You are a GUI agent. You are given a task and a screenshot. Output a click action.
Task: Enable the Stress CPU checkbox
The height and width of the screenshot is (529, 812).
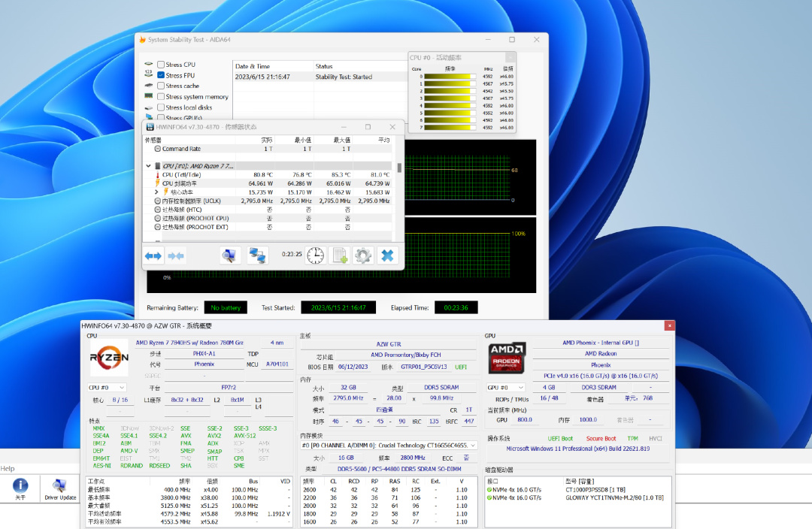pyautogui.click(x=161, y=65)
